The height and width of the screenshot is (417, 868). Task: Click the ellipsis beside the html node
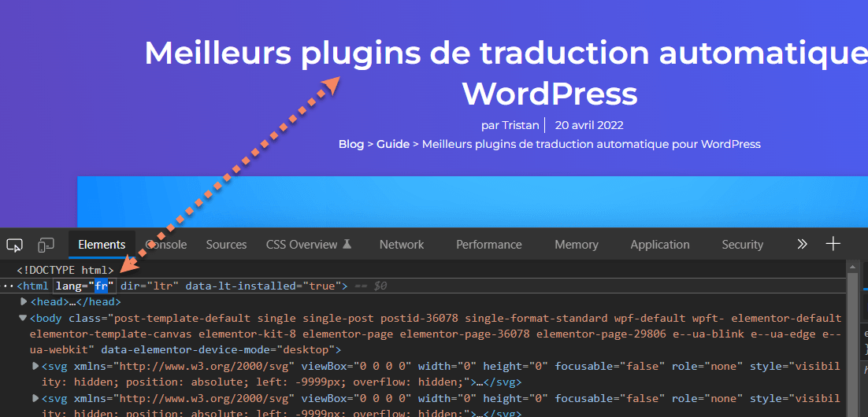pyautogui.click(x=8, y=286)
